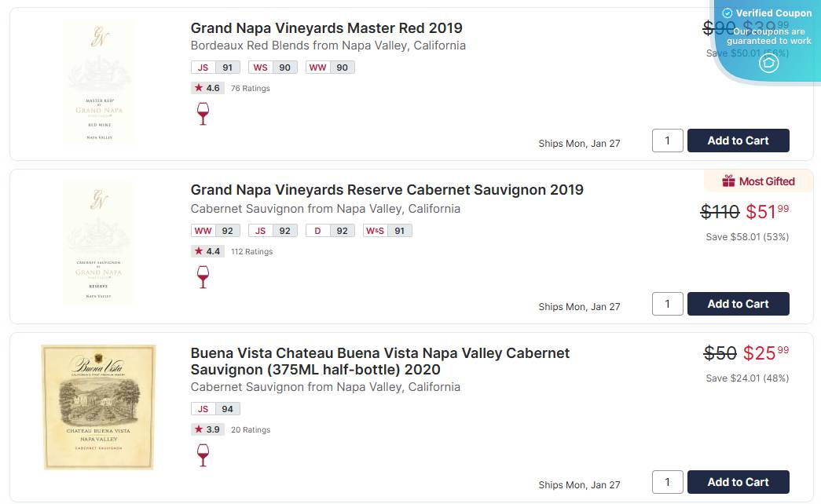Open Buena Vista Chateau Cabernet Sauvignon title
This screenshot has width=821, height=504.
coord(379,361)
